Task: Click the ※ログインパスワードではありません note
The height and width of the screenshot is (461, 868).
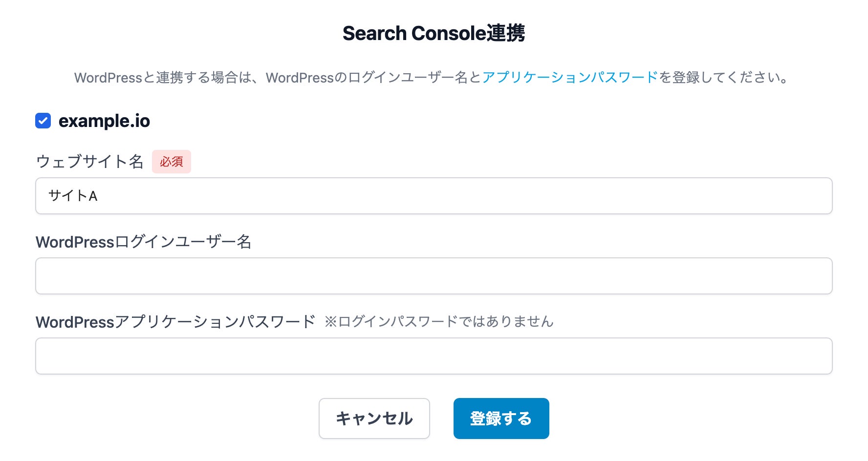Action: click(x=439, y=322)
